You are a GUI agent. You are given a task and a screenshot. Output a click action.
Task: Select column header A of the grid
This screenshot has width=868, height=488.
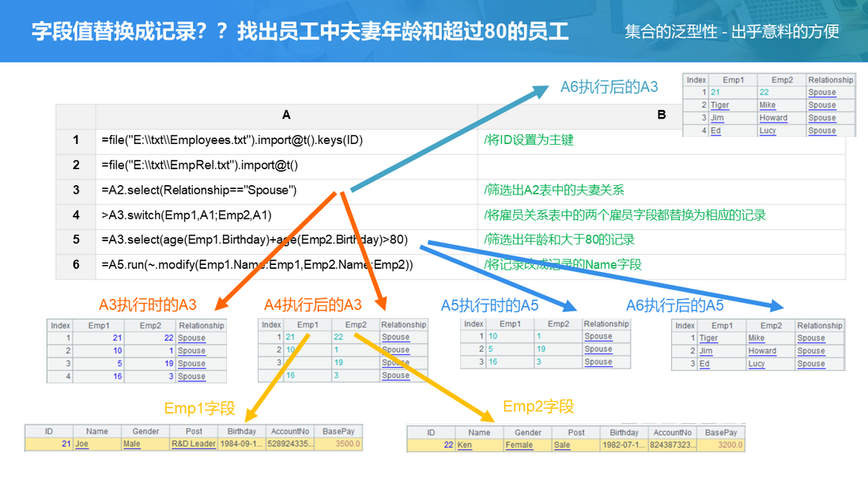[x=286, y=115]
